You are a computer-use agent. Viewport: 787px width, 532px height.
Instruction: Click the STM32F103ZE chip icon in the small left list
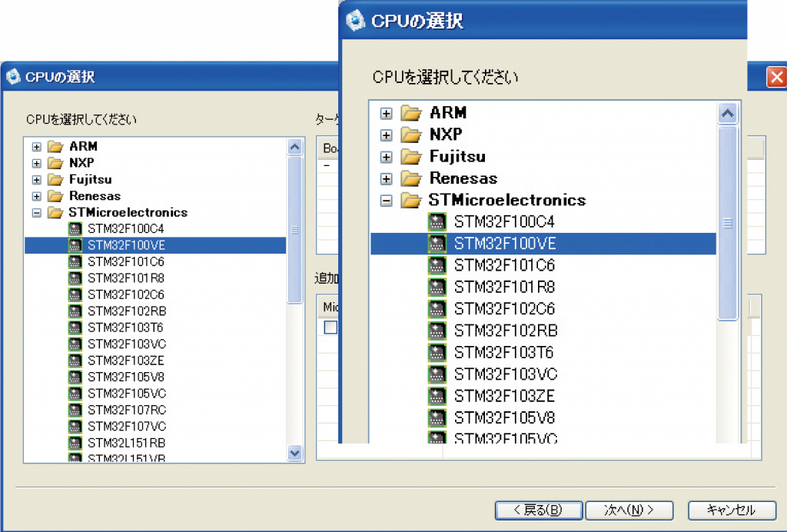click(75, 361)
